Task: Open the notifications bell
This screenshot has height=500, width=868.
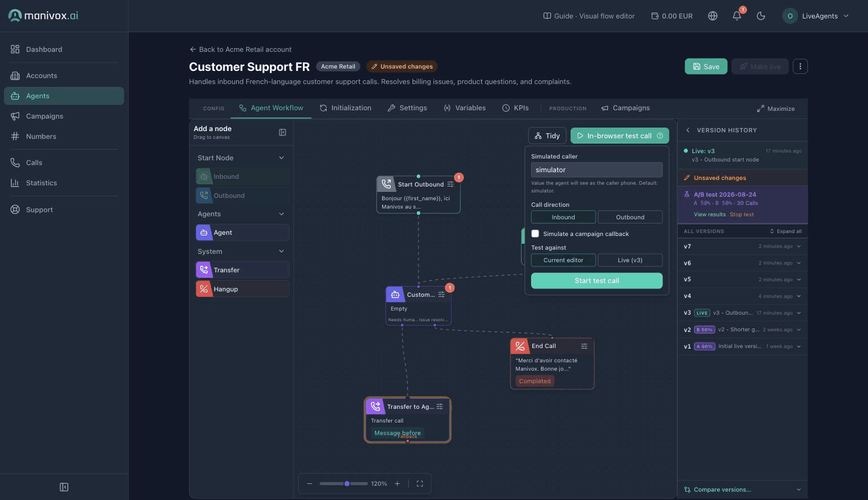Action: [737, 16]
